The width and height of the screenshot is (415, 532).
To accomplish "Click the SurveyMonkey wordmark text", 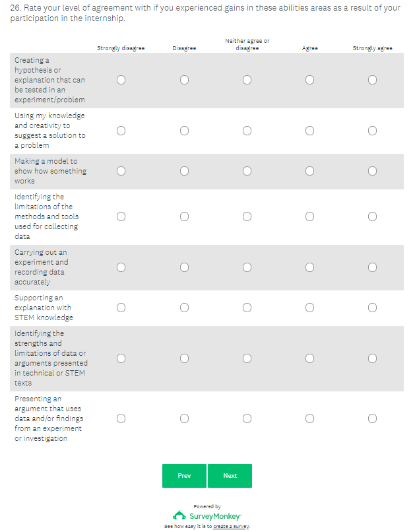I will coord(215,516).
